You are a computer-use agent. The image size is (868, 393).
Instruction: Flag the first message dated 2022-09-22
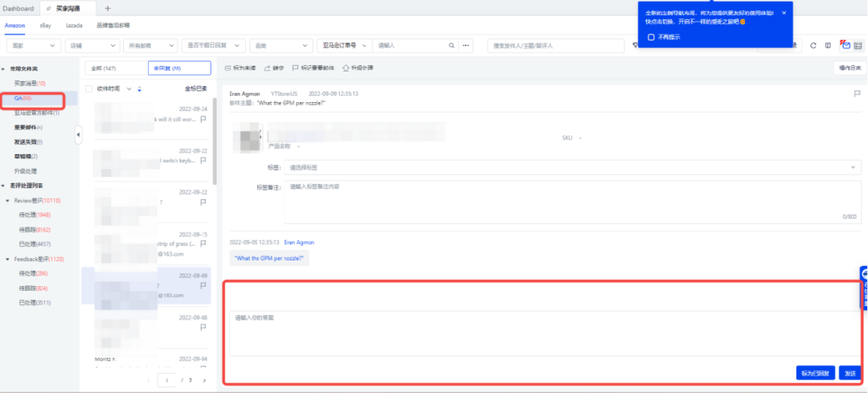pyautogui.click(x=203, y=161)
